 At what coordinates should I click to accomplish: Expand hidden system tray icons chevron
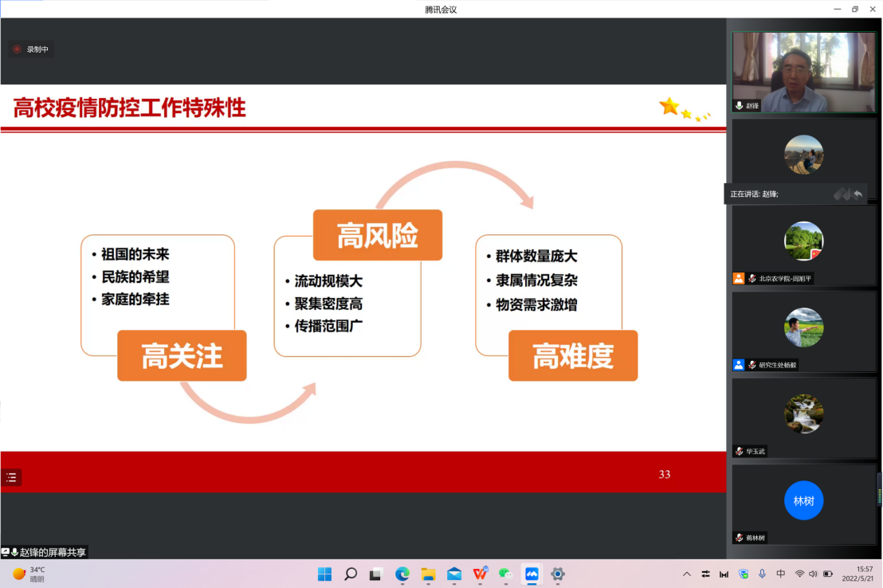tap(687, 574)
